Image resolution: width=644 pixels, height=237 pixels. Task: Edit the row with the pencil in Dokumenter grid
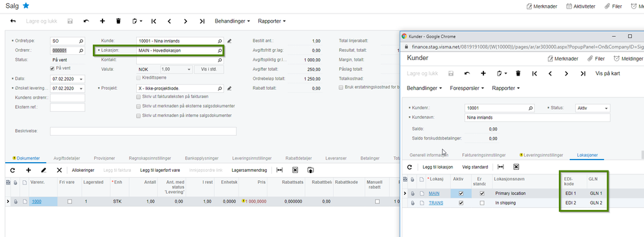coord(44,170)
